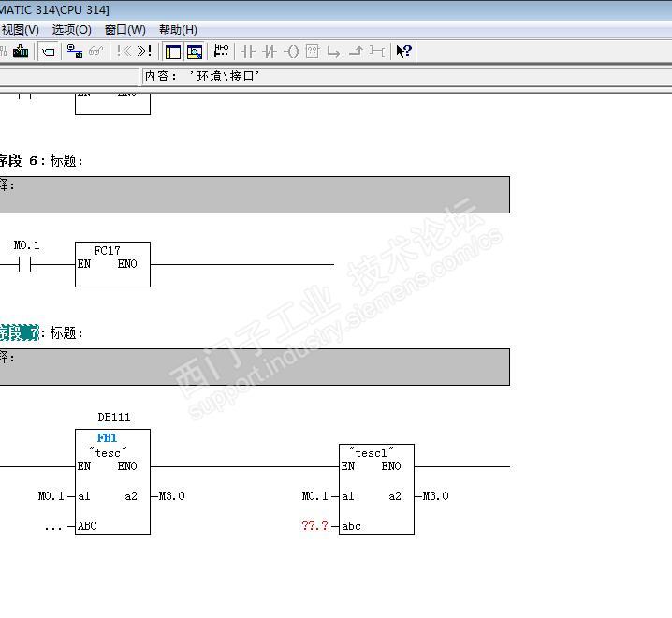Click the close branch icon
The image size is (672, 618).
(356, 51)
